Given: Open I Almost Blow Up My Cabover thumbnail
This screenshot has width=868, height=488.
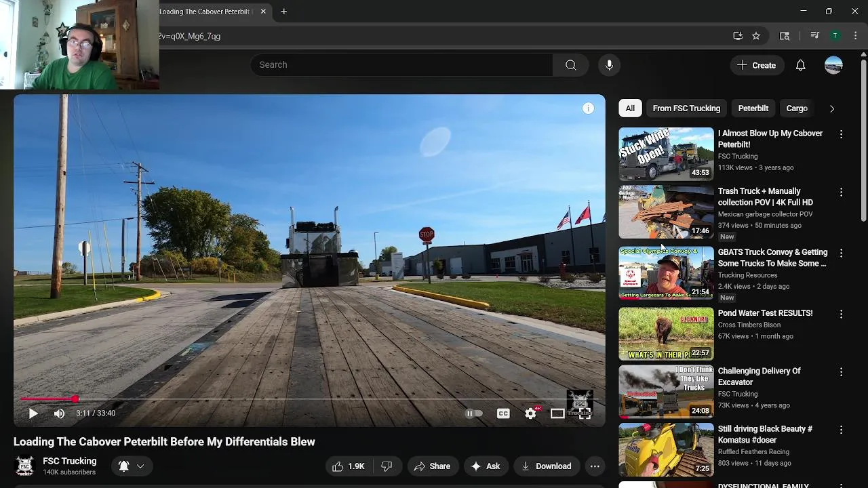Looking at the screenshot, I should click(x=666, y=154).
